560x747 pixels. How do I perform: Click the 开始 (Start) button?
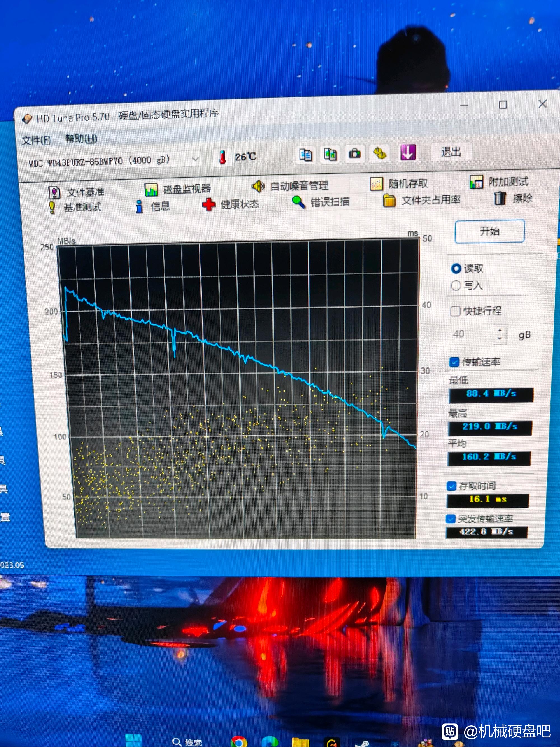[490, 231]
